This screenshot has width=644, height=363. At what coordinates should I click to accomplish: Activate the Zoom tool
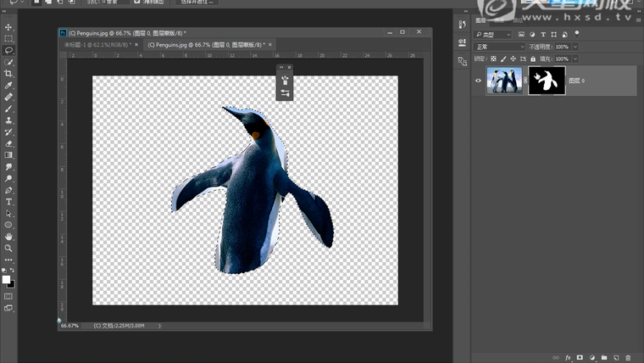point(8,249)
